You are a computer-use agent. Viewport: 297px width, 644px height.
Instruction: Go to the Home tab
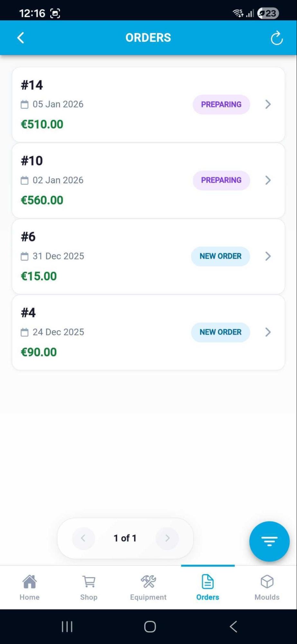(x=29, y=587)
